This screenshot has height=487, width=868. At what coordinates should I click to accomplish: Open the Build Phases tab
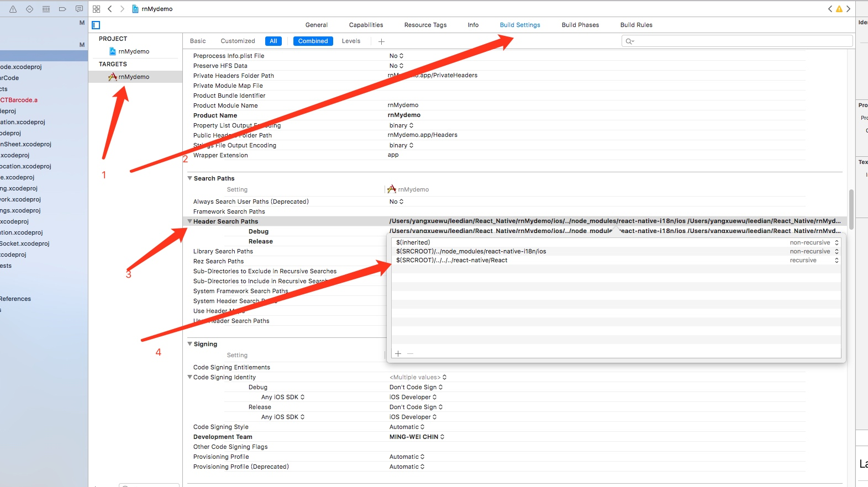click(x=580, y=25)
